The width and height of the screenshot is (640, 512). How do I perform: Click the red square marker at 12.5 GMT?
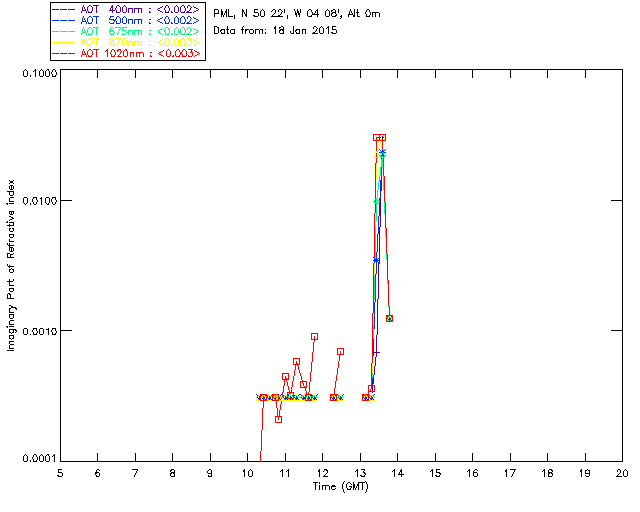(340, 352)
